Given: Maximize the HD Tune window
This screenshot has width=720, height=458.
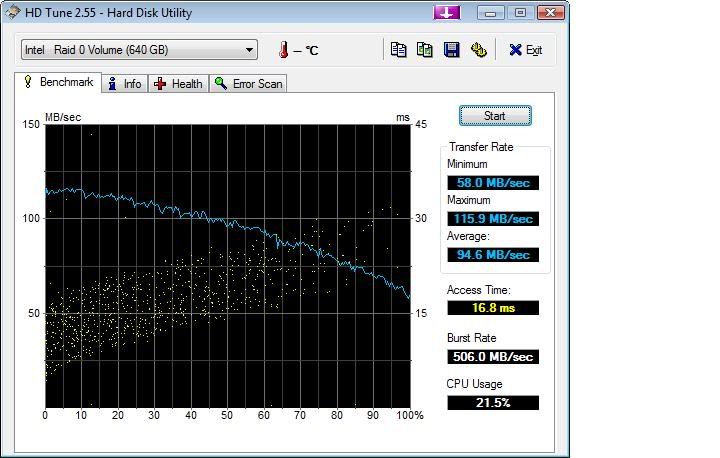Looking at the screenshot, I should tap(520, 12).
